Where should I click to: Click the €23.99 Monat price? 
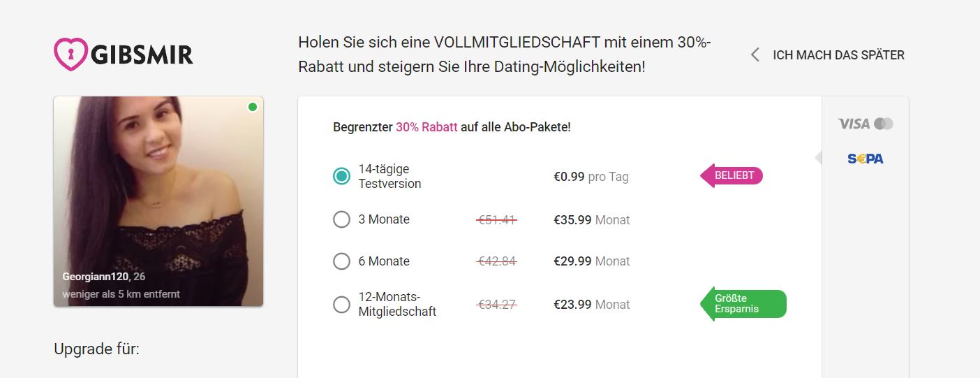592,305
